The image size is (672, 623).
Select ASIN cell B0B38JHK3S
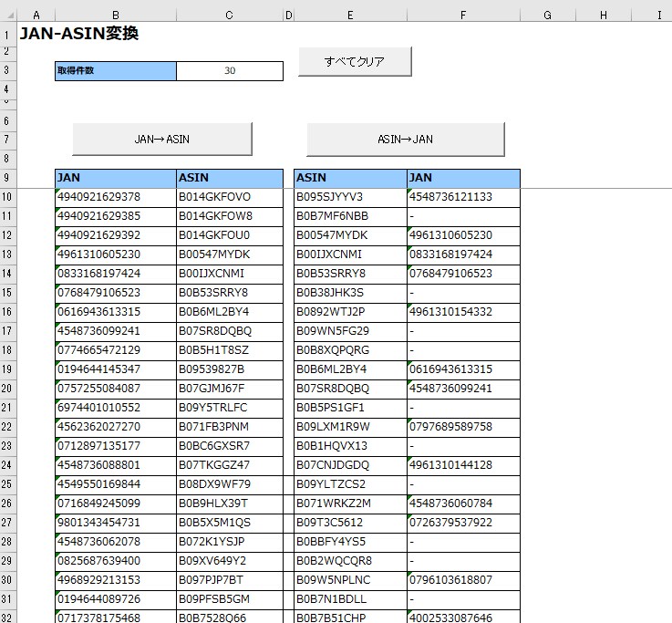point(350,293)
